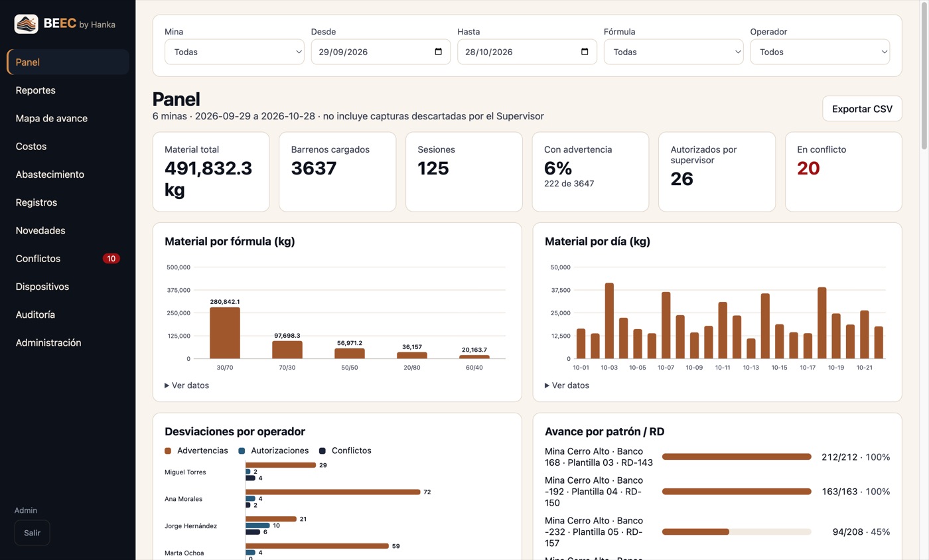Click the RD-143 progress bar
The image size is (929, 560).
(737, 456)
